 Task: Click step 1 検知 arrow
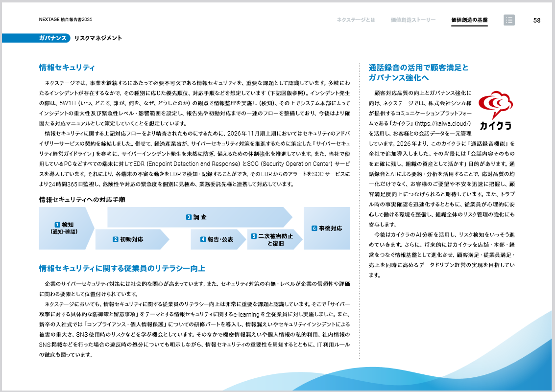click(x=66, y=228)
